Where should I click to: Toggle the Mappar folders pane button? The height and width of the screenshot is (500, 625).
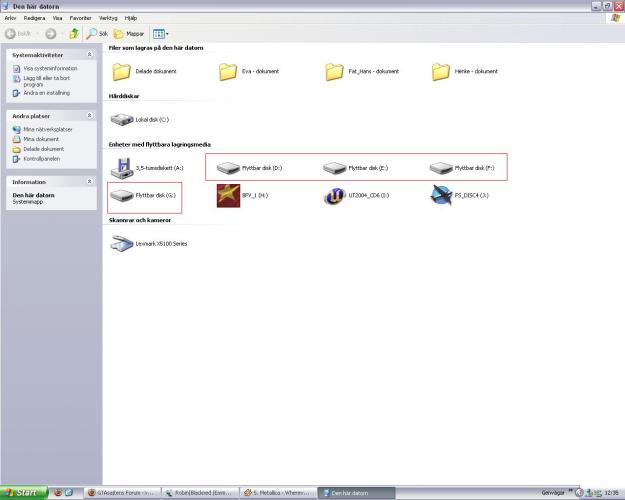tap(128, 34)
